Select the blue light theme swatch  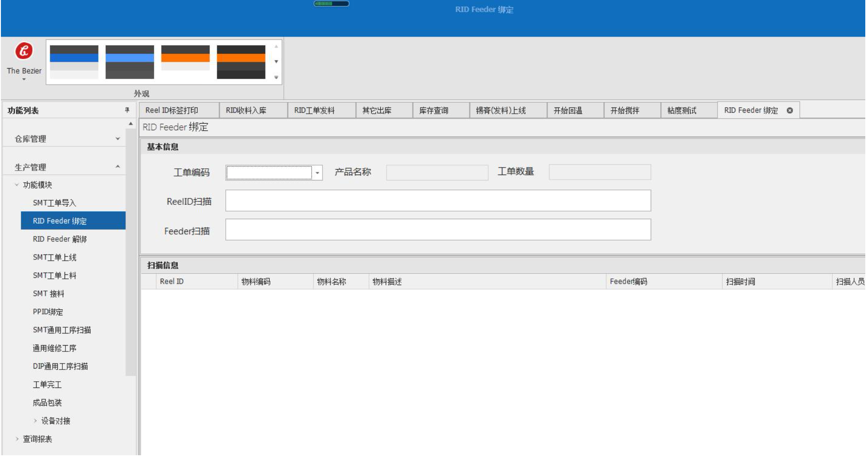(x=74, y=62)
